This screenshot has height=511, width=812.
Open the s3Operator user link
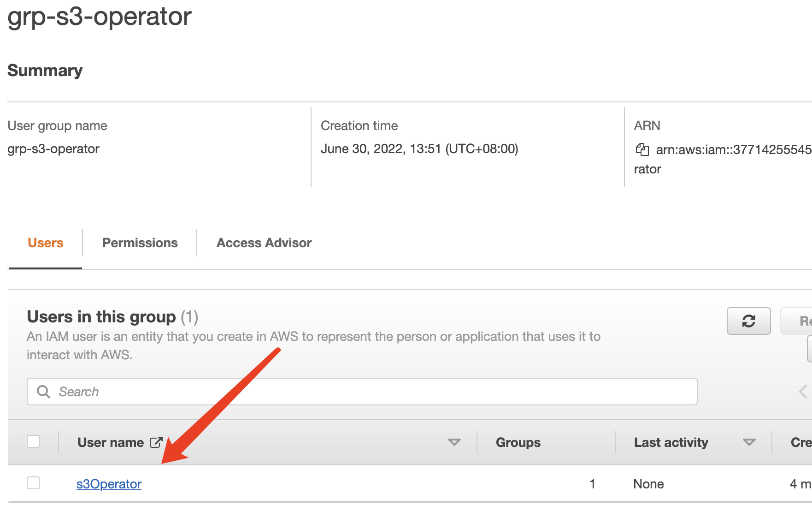[109, 484]
